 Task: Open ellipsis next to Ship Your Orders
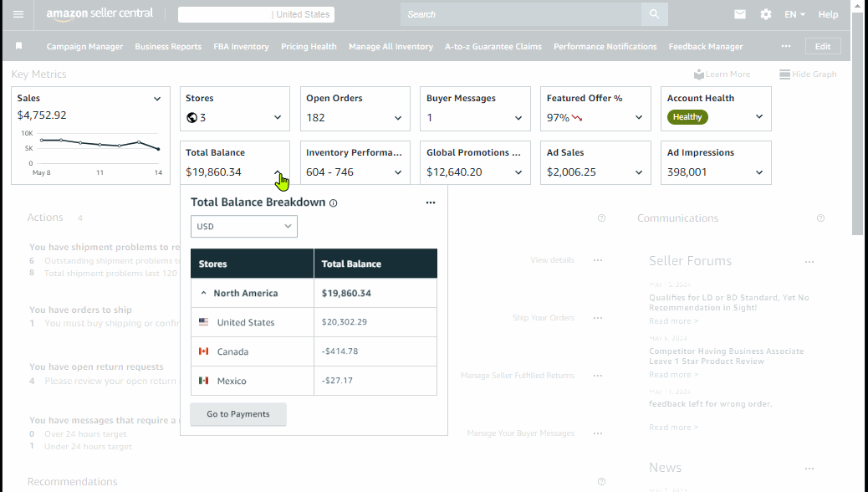click(598, 318)
